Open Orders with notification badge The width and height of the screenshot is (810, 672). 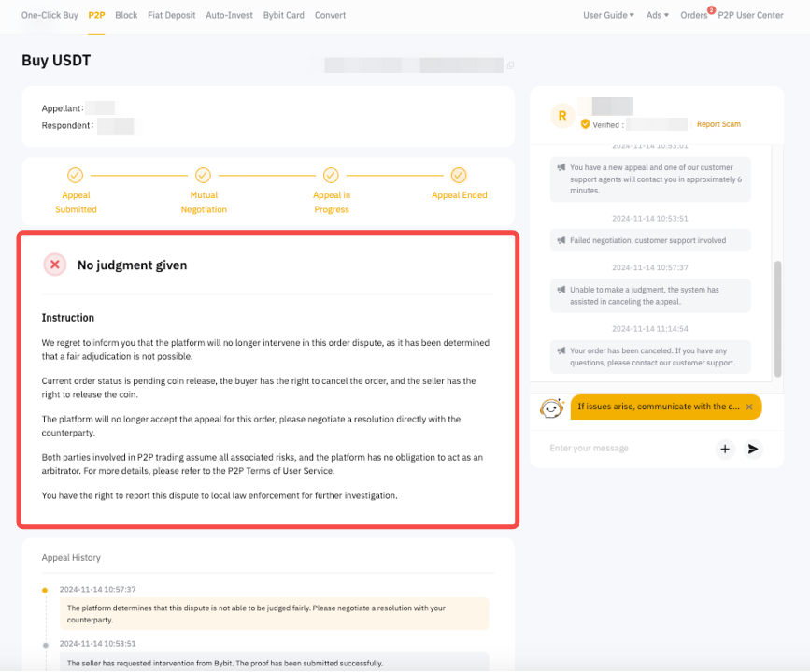694,15
